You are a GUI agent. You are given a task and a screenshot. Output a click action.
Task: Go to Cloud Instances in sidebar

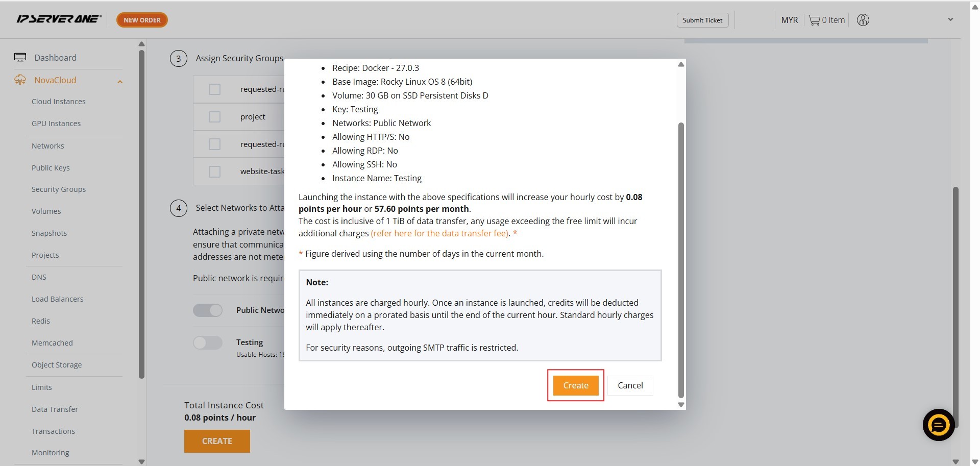pyautogui.click(x=59, y=102)
